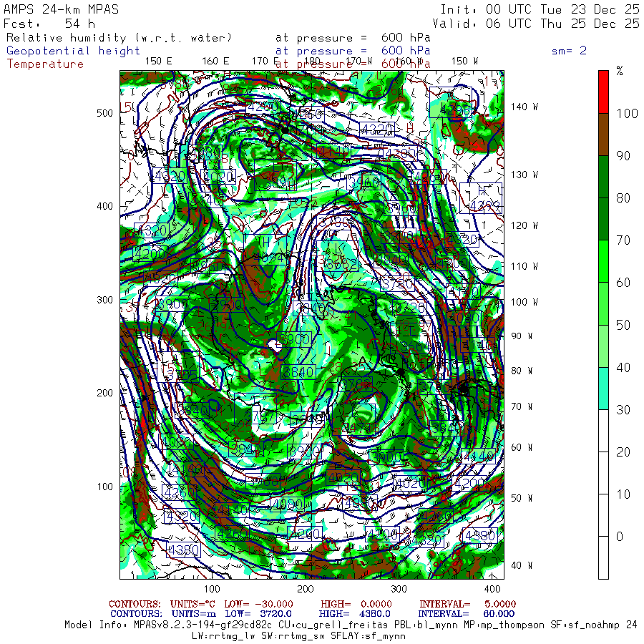This screenshot has width=644, height=644.
Task: Click the '40 W' longitude label
Action: tap(522, 565)
